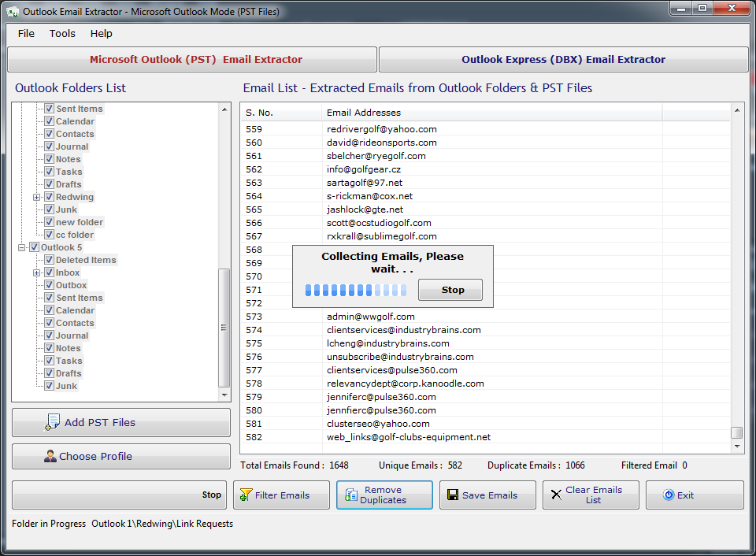Viewport: 756px width, 556px height.
Task: Expand the Inbox node under Outlook 5
Action: click(37, 273)
